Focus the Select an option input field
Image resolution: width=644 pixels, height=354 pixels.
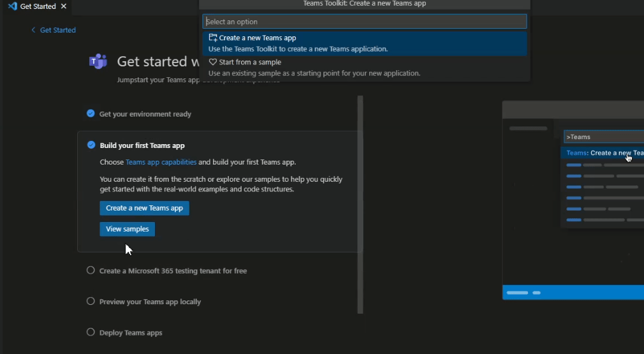(x=364, y=21)
